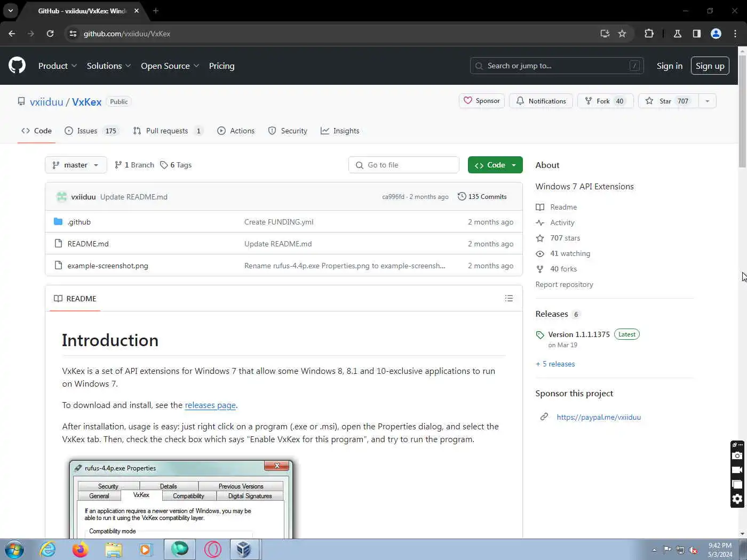Open the Actions tab
This screenshot has height=560, width=747.
(x=236, y=131)
